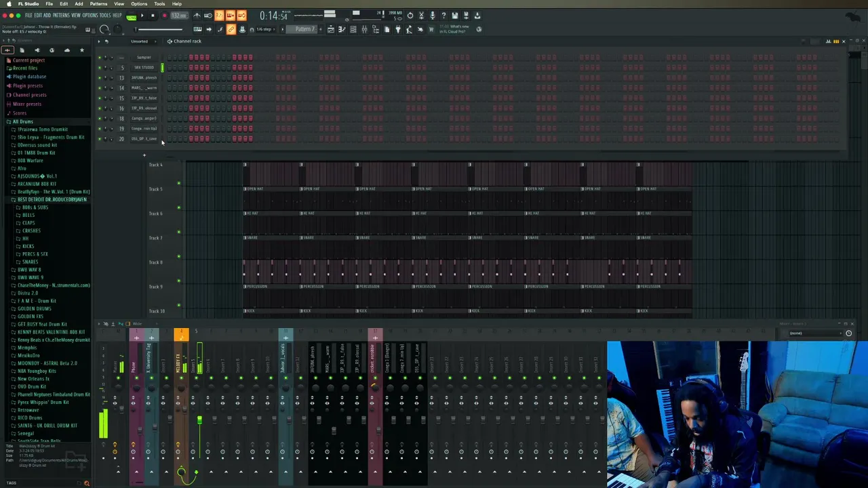This screenshot has height=488, width=868.
Task: Click the help question mark icon
Action: 444,16
